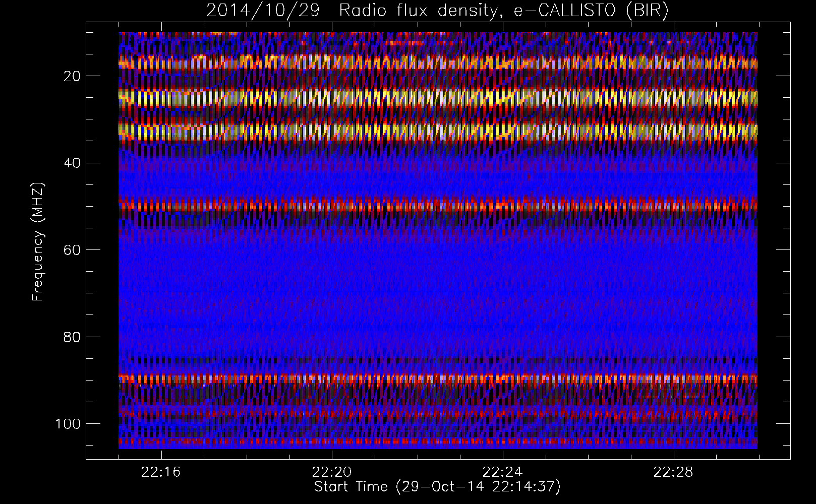Click the '20' frequency tick label
Screen dimensions: 816x504
(x=73, y=76)
